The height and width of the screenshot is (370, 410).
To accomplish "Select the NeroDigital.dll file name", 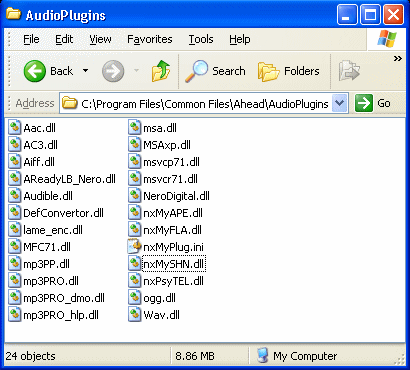I will click(x=176, y=196).
